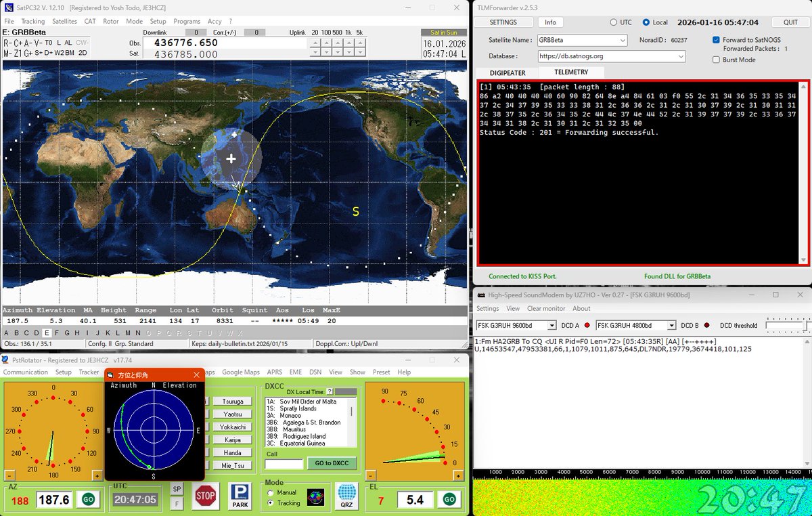Click the 100 uplink down arrow
Image resolution: width=812 pixels, height=516 pixels.
pyautogui.click(x=327, y=52)
